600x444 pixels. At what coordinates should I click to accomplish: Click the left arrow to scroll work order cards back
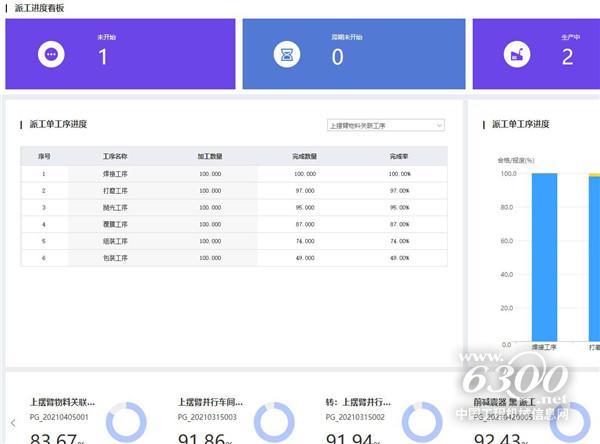point(13,423)
